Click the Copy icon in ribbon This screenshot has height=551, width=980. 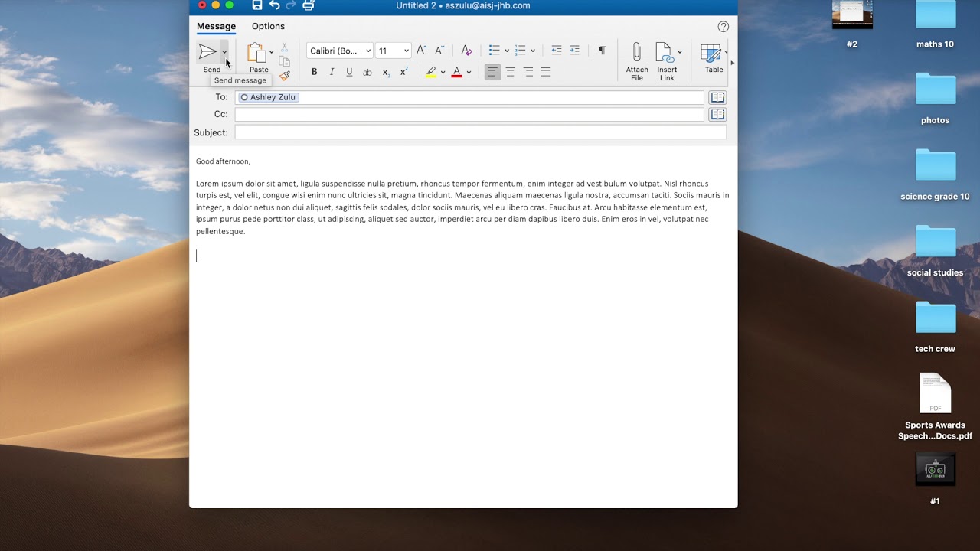(284, 61)
